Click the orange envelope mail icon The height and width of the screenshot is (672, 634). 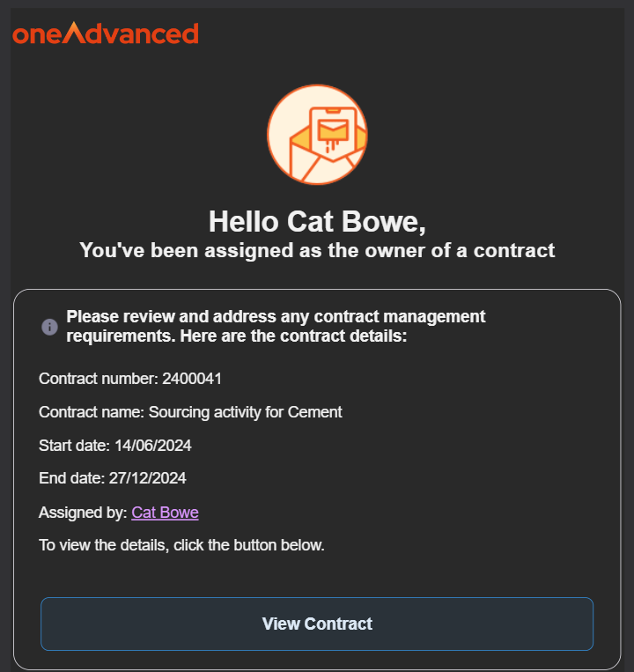317,135
